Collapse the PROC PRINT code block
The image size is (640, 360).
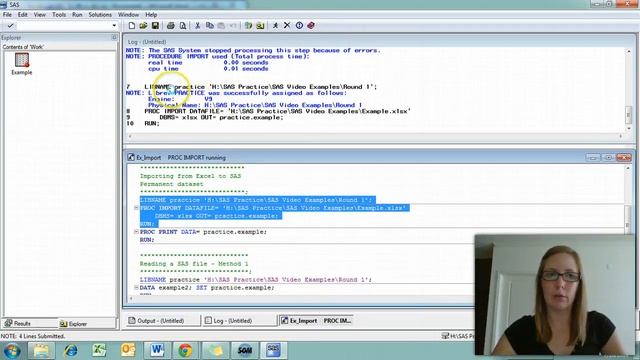point(136,232)
